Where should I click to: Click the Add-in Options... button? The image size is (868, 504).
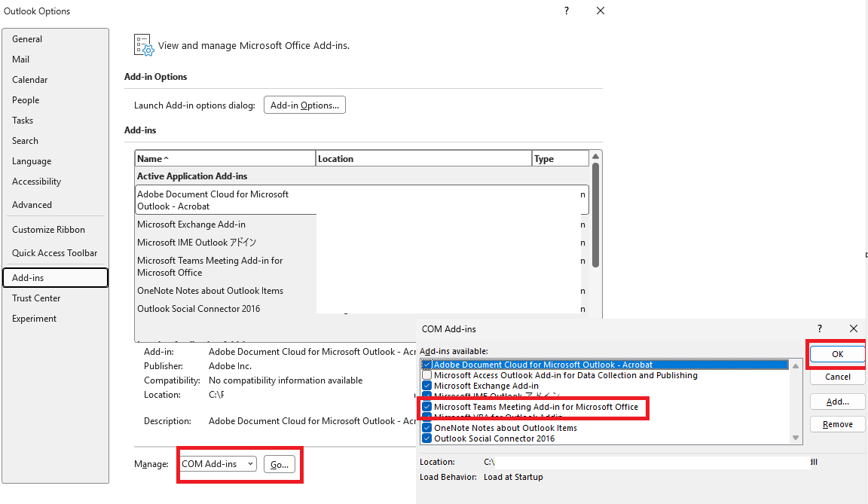pyautogui.click(x=304, y=105)
